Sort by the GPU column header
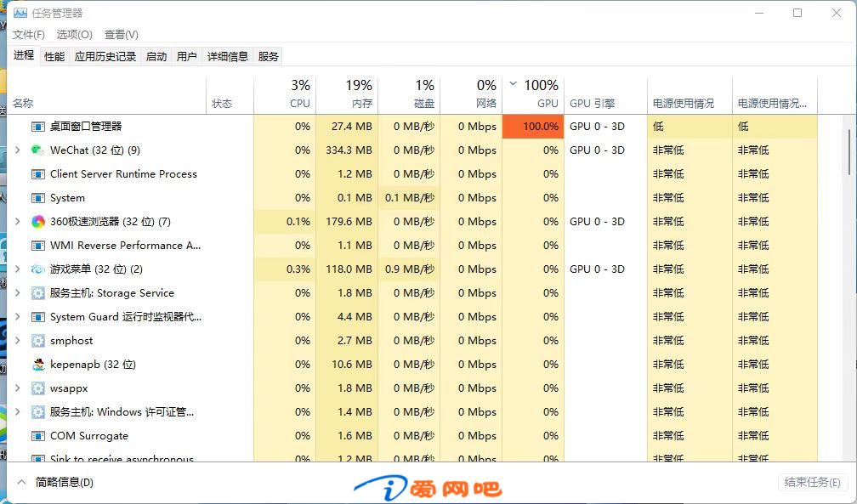Viewport: 857px width, 504px height. click(533, 94)
